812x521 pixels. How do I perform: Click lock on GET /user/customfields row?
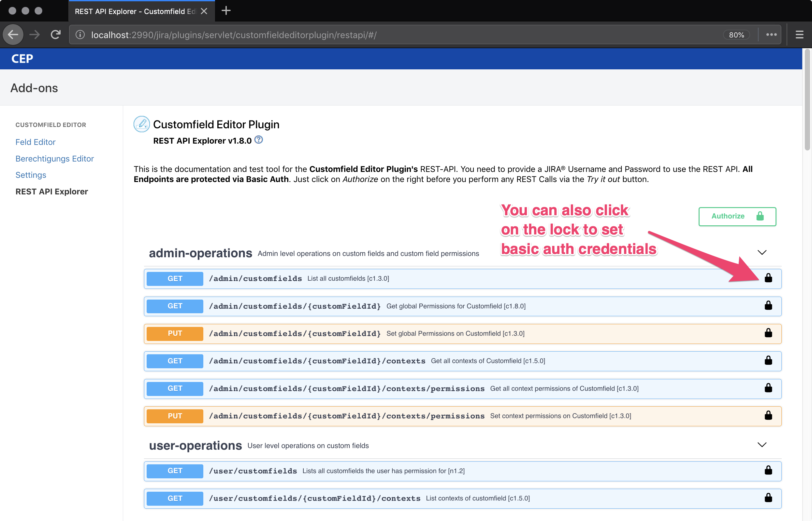[768, 470]
